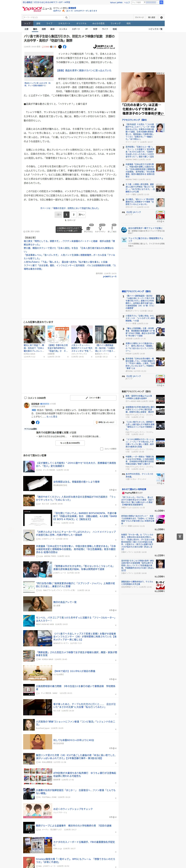Click the blue search magnifier in the top bar
This screenshot has width=186, height=868.
161,2
